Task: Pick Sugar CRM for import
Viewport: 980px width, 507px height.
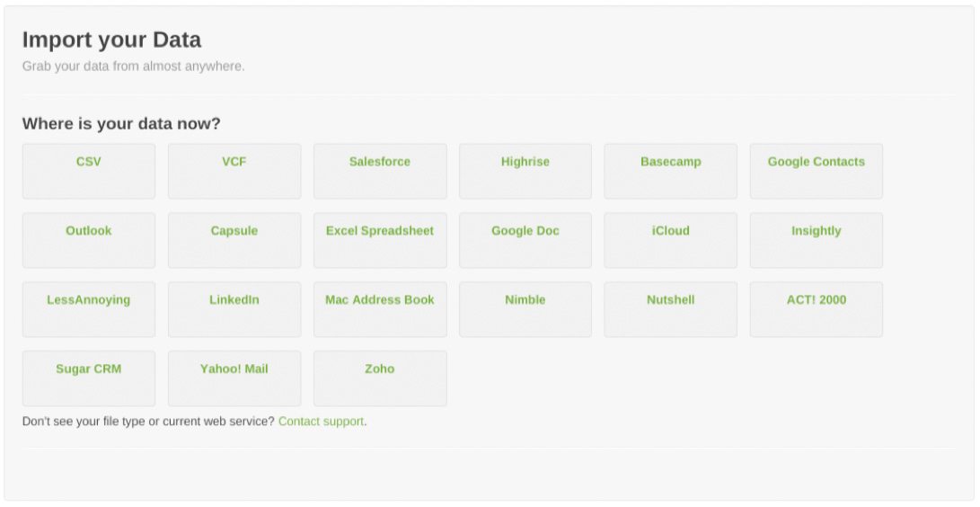Action: [x=89, y=378]
